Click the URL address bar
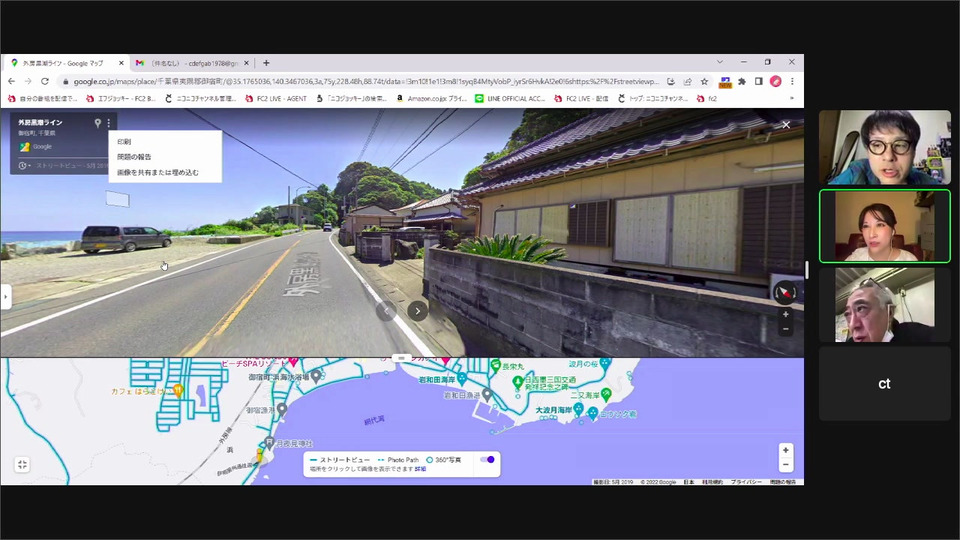Screen dimensions: 960x540 click(366, 81)
